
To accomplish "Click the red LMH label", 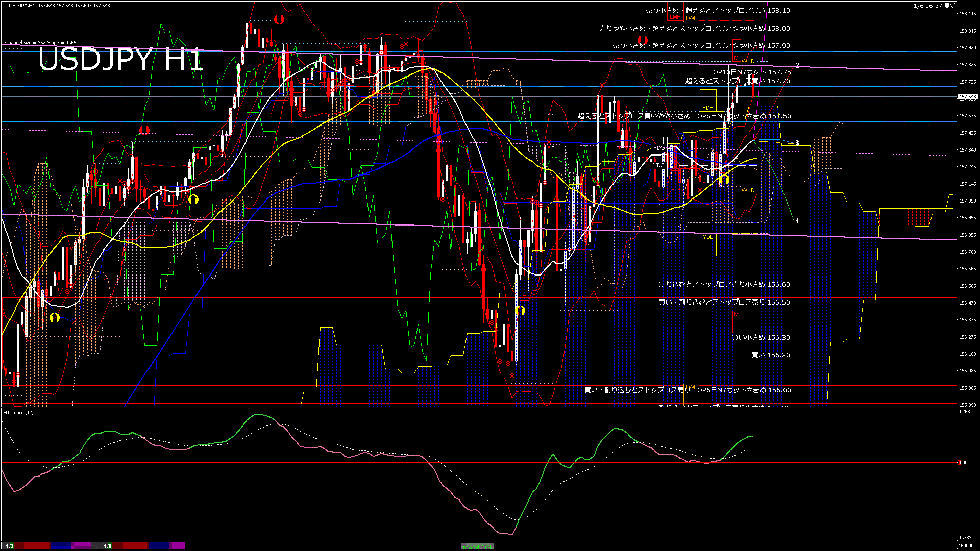I will tap(675, 17).
